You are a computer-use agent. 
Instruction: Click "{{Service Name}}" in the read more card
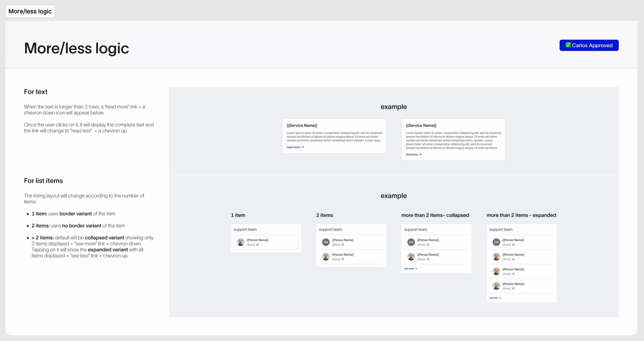[x=302, y=126]
